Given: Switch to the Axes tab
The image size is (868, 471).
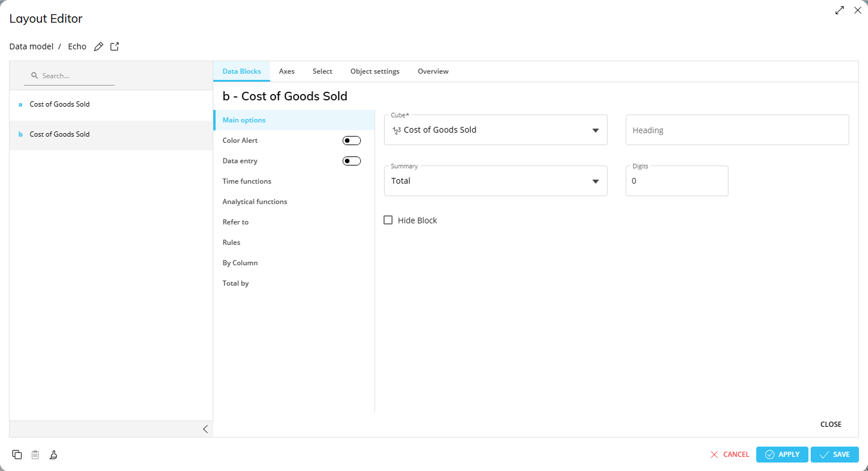Looking at the screenshot, I should click(x=286, y=71).
